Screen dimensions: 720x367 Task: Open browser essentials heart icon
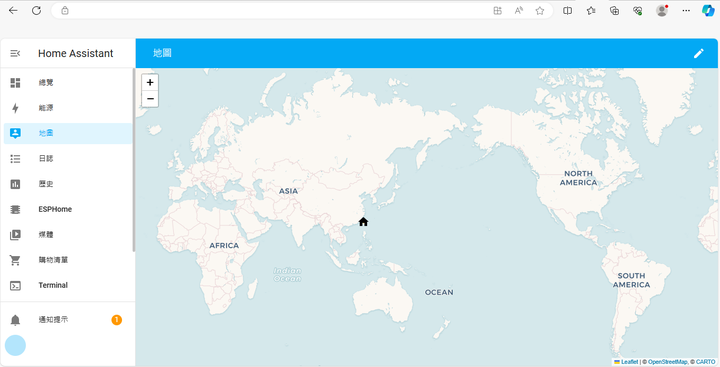pyautogui.click(x=638, y=11)
